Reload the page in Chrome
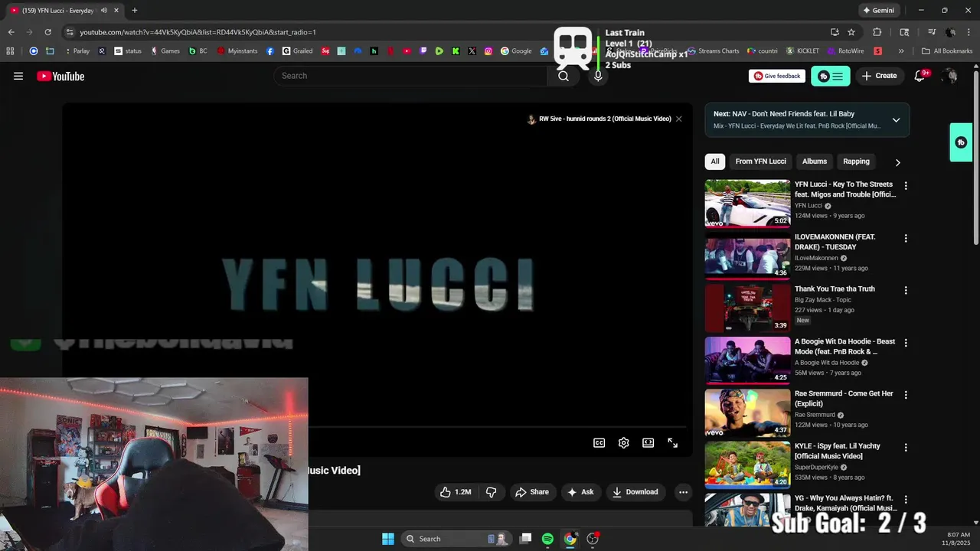Image resolution: width=980 pixels, height=551 pixels. [47, 32]
